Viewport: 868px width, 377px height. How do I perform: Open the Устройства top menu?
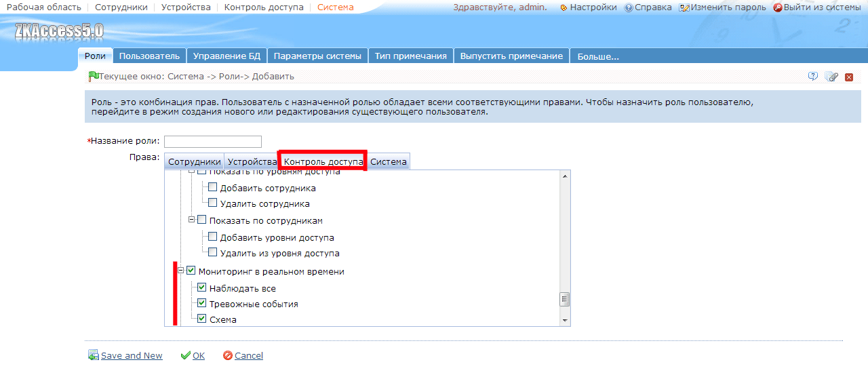[x=186, y=7]
